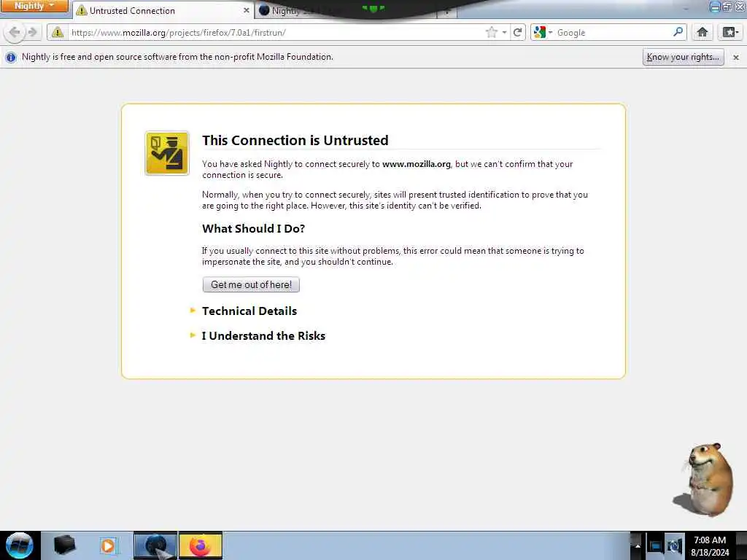Show hidden system tray icons arrow
This screenshot has width=747, height=560.
(638, 545)
